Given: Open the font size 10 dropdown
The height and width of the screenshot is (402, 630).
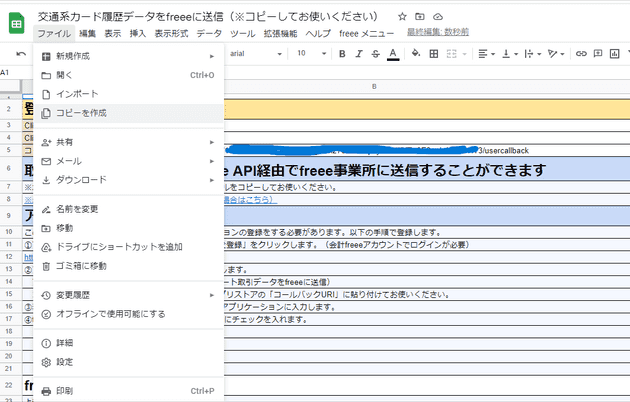Looking at the screenshot, I should pos(311,54).
